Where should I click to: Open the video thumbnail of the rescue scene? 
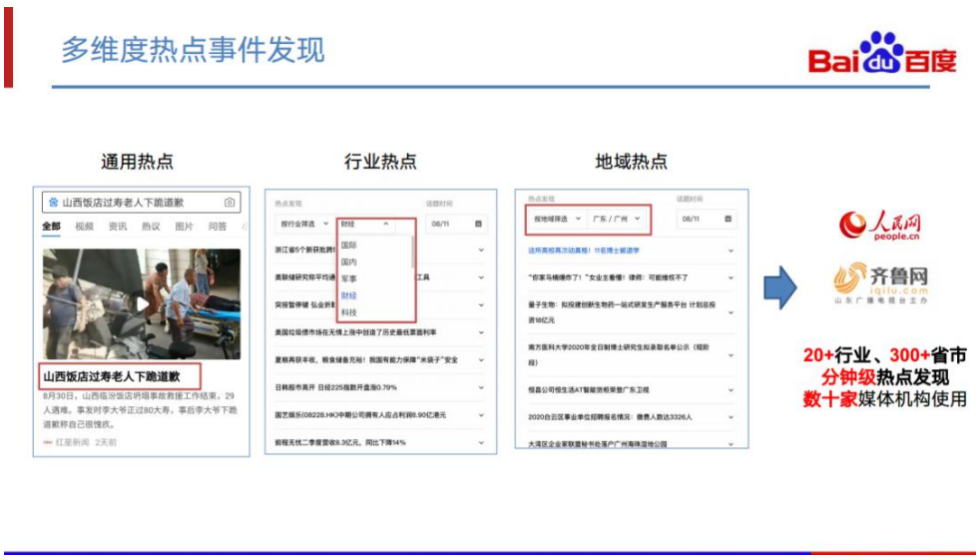[x=142, y=303]
